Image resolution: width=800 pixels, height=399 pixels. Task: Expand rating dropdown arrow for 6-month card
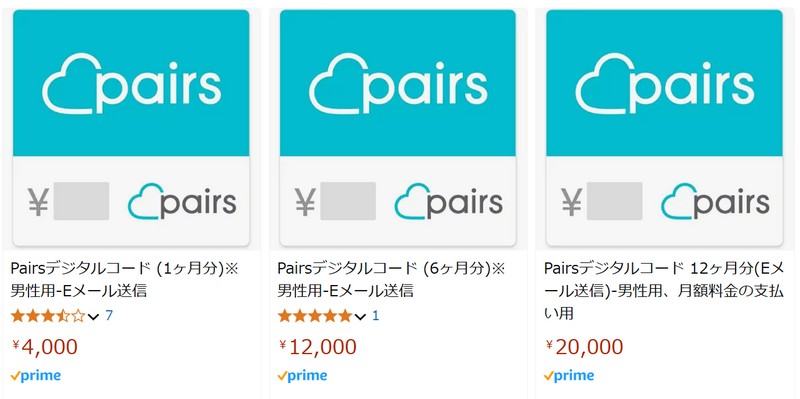pos(360,317)
